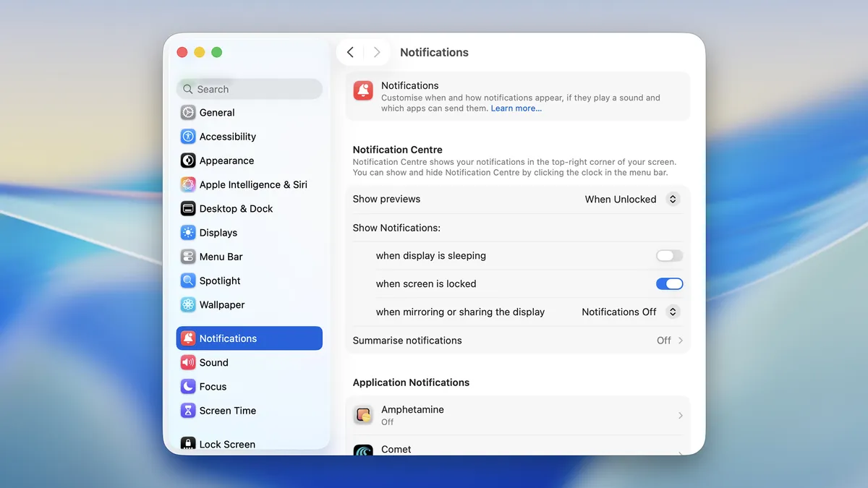The height and width of the screenshot is (488, 868).
Task: Open Amphetamine notification settings chevron
Action: tap(681, 416)
